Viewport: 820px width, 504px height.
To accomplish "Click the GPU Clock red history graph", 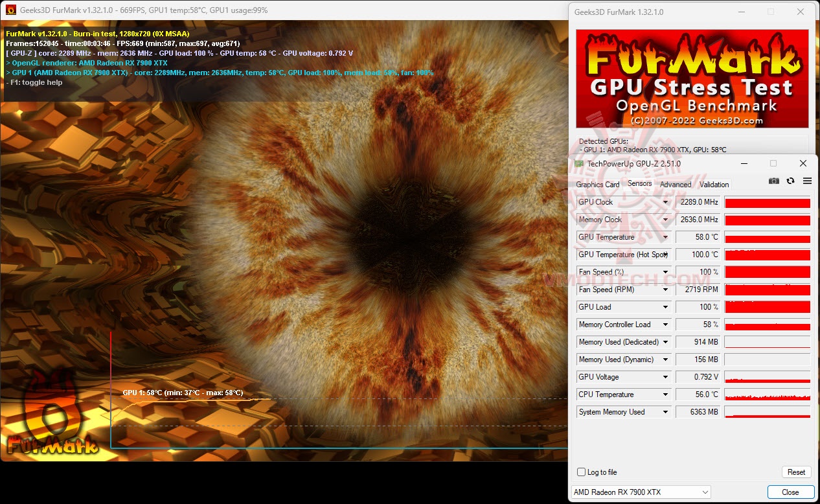I will (x=768, y=202).
